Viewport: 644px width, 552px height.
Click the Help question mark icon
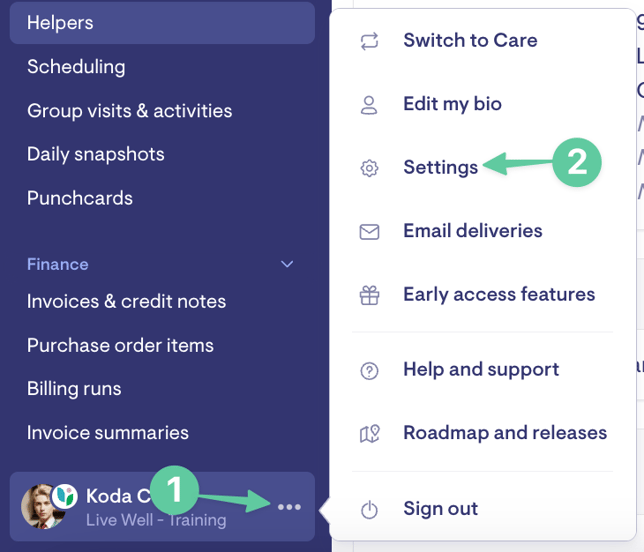(x=369, y=371)
